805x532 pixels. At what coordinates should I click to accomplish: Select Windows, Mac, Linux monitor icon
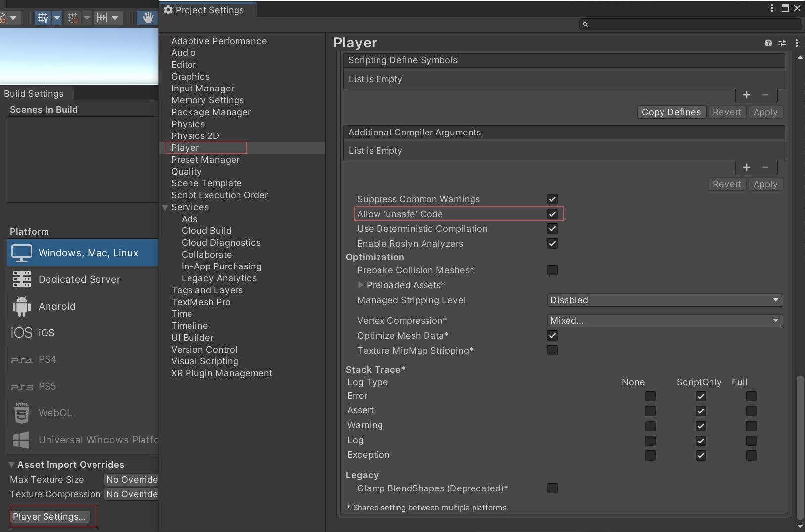22,253
